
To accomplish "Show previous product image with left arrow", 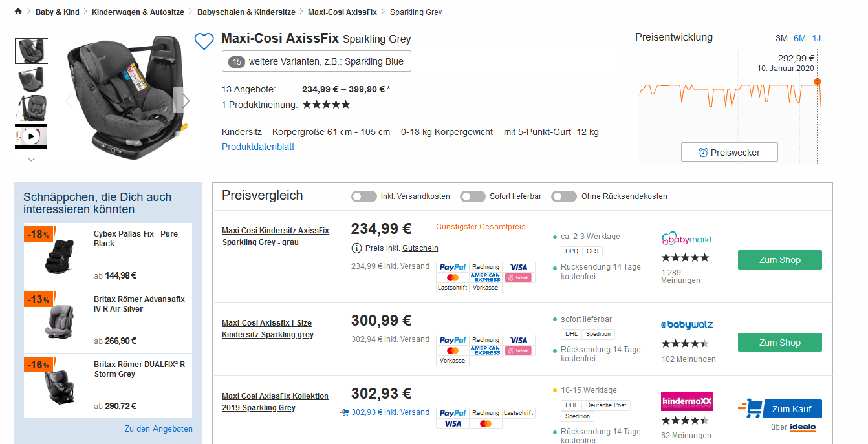I will (x=69, y=100).
